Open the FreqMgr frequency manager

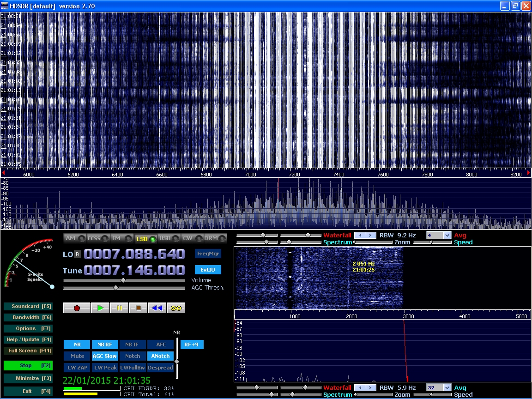point(208,254)
